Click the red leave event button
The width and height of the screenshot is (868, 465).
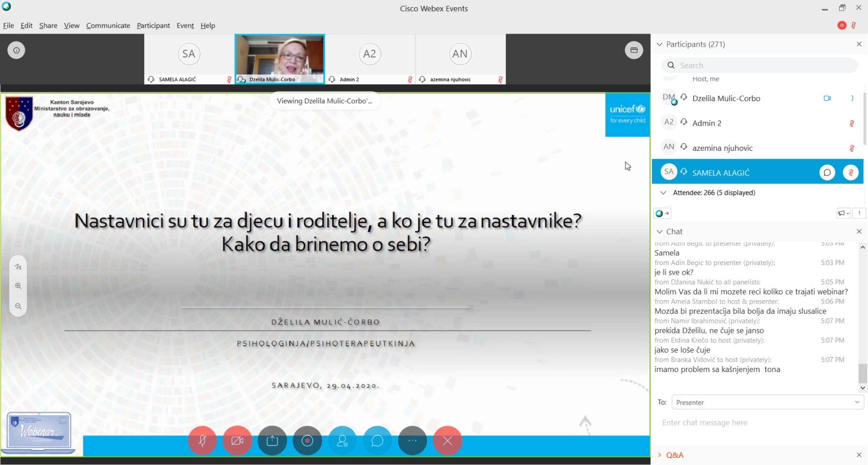click(448, 440)
